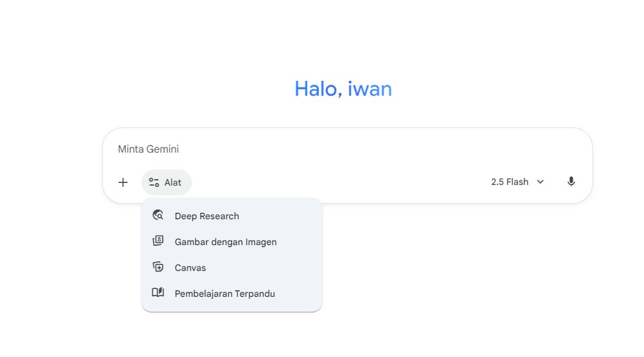Viewport: 644px width, 357px height.
Task: Click the plus icon to add files
Action: [123, 182]
